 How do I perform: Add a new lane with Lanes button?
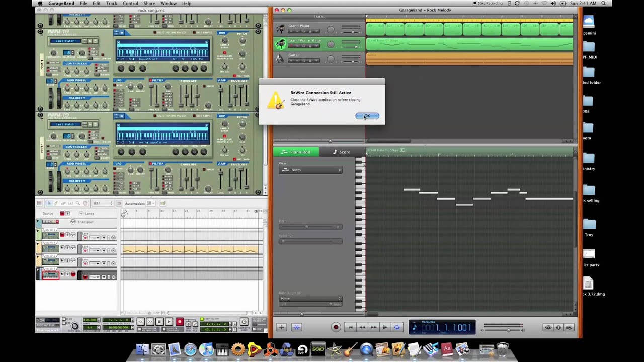tap(81, 214)
